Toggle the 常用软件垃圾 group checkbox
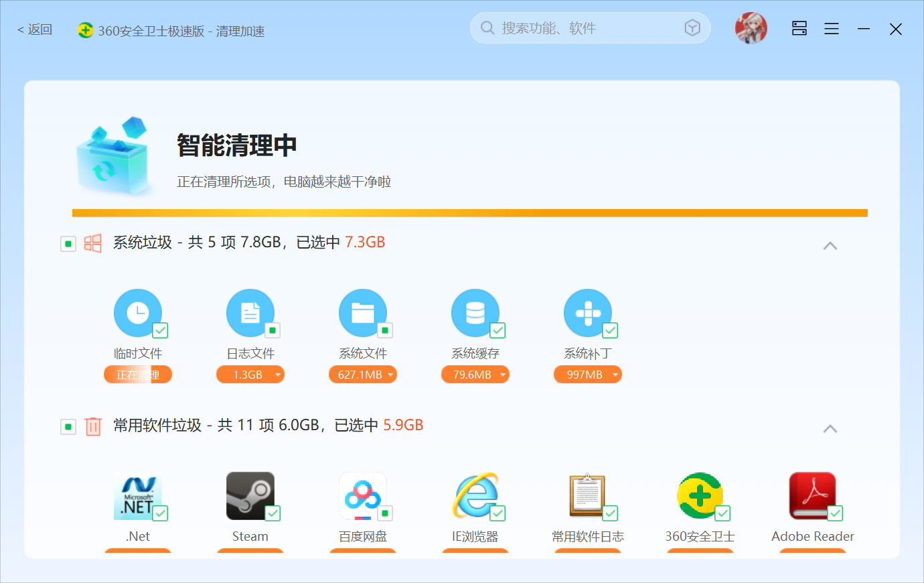Viewport: 924px width, 583px height. tap(68, 426)
